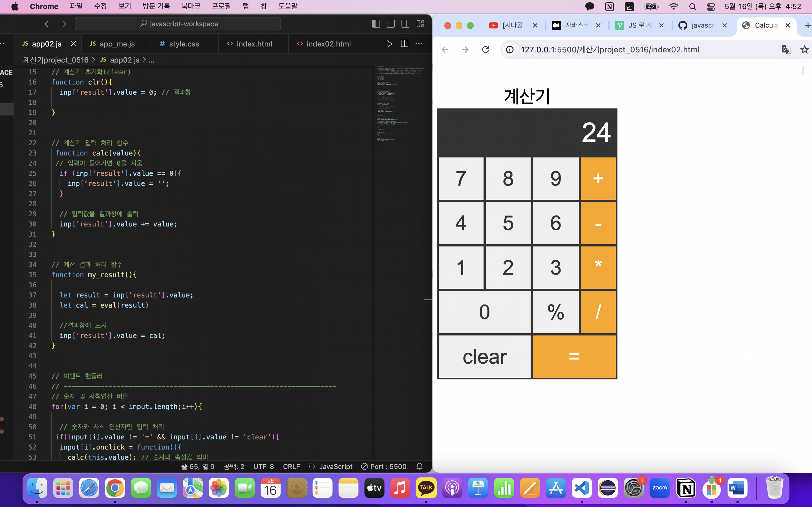Viewport: 812px width, 507px height.
Task: Click the Split Editor Right icon
Action: (x=404, y=44)
